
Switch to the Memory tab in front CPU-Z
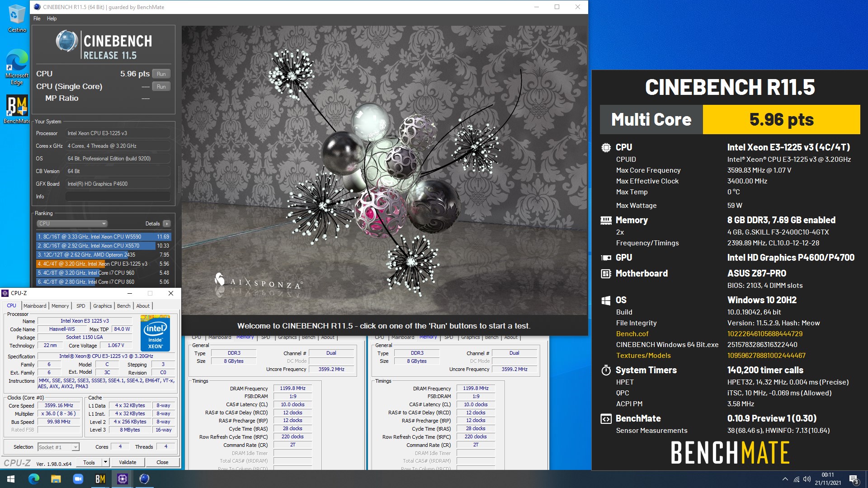point(60,306)
